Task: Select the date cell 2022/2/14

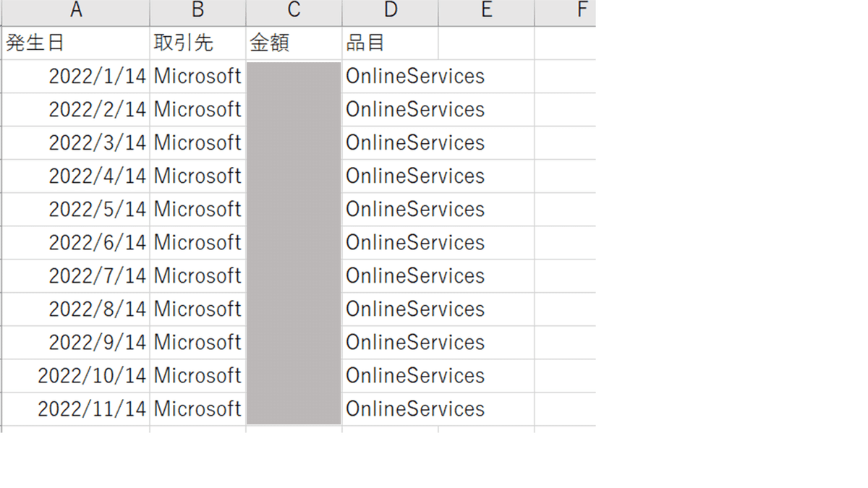Action: click(x=75, y=110)
